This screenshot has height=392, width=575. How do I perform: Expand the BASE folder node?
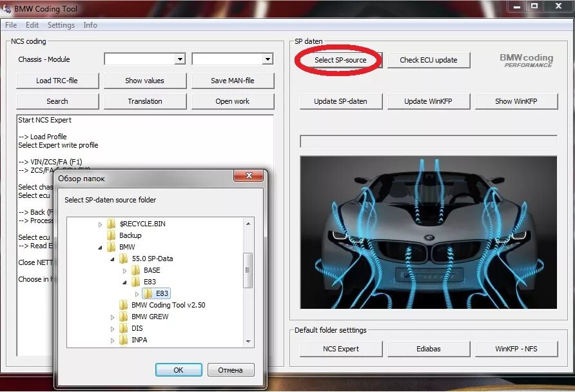pyautogui.click(x=124, y=271)
